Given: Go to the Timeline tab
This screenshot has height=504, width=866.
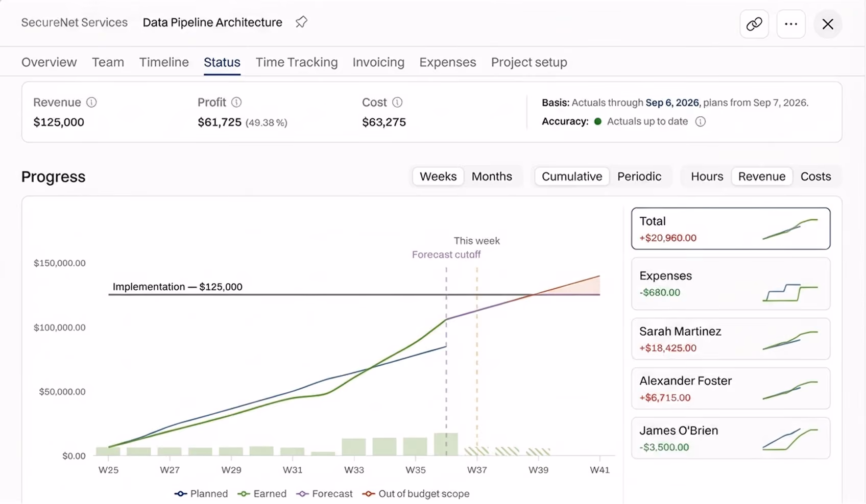Looking at the screenshot, I should coord(164,62).
